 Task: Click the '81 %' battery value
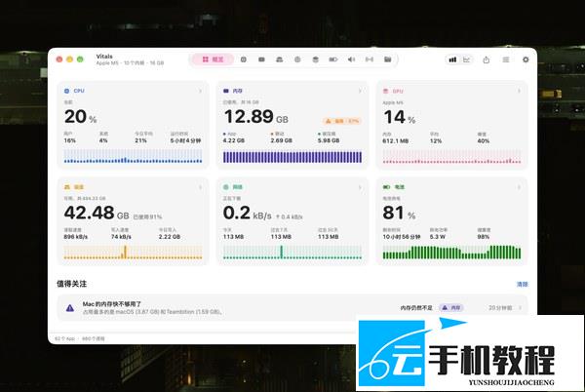399,213
